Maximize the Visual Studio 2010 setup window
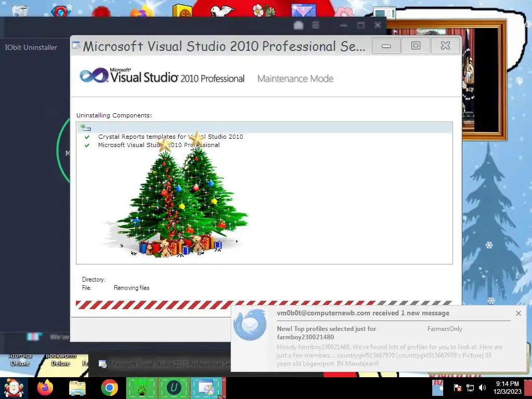This screenshot has height=399, width=532. pos(416,46)
